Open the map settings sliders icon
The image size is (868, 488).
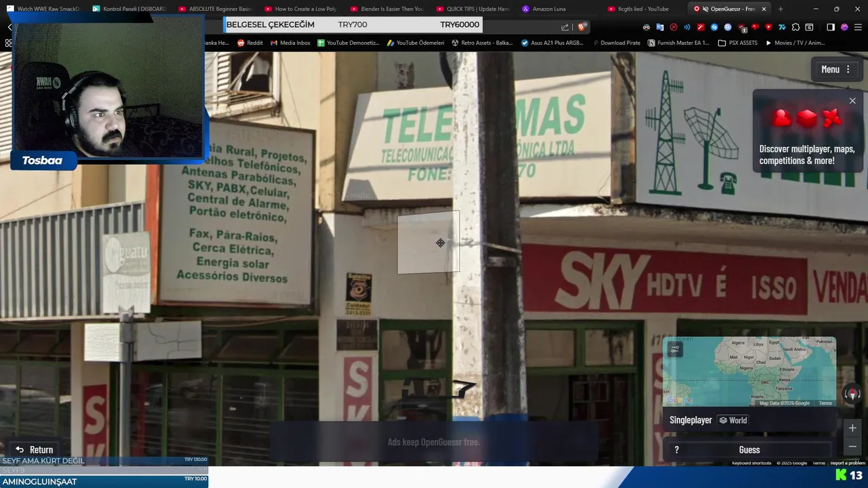point(675,349)
